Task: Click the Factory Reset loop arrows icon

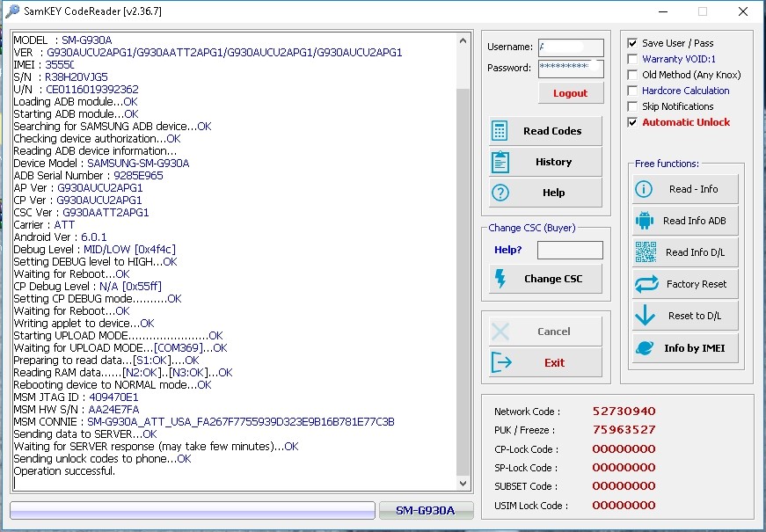Action: point(646,284)
